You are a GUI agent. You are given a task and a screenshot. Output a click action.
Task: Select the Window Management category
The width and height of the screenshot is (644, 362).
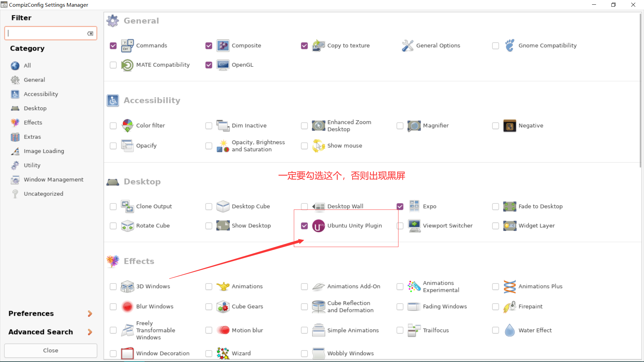pos(53,179)
